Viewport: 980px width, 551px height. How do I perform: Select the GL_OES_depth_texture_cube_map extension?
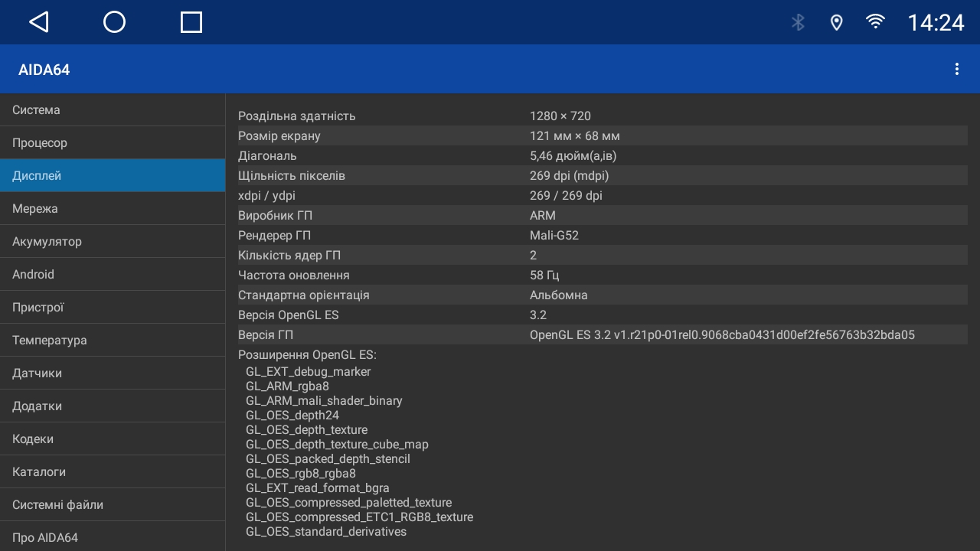click(x=337, y=445)
